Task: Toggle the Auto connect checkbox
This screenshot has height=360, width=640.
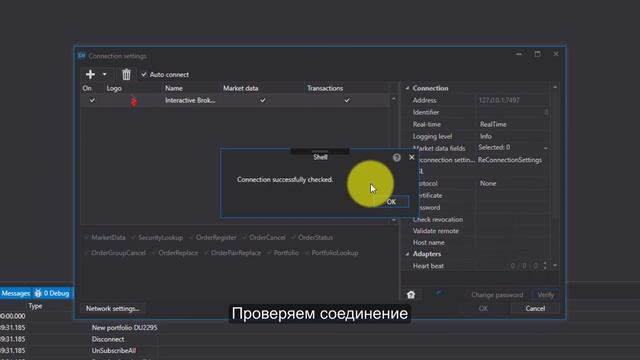Action: point(144,75)
